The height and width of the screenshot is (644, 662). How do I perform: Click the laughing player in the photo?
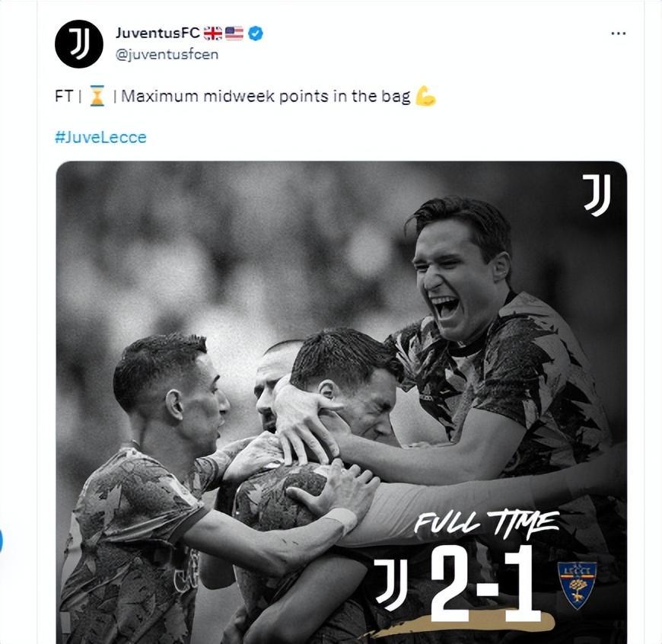click(x=455, y=274)
